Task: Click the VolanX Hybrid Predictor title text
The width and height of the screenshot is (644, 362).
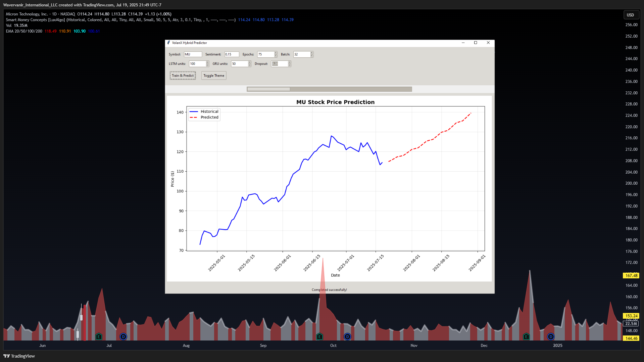Action: point(189,43)
